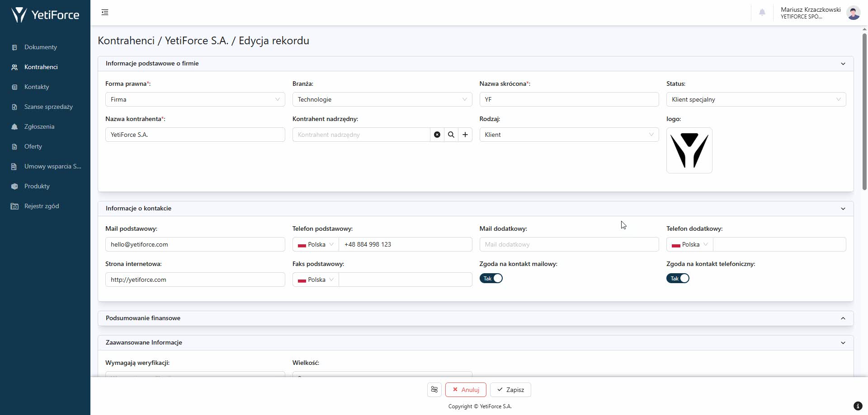Open the Forma prawna dropdown
This screenshot has width=868, height=415.
(195, 99)
